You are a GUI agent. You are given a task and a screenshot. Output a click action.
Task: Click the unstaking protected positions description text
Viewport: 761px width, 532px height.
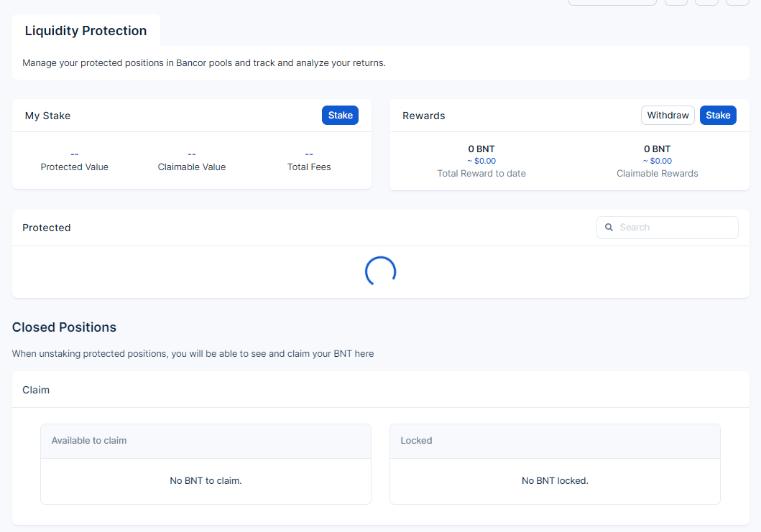pyautogui.click(x=193, y=353)
